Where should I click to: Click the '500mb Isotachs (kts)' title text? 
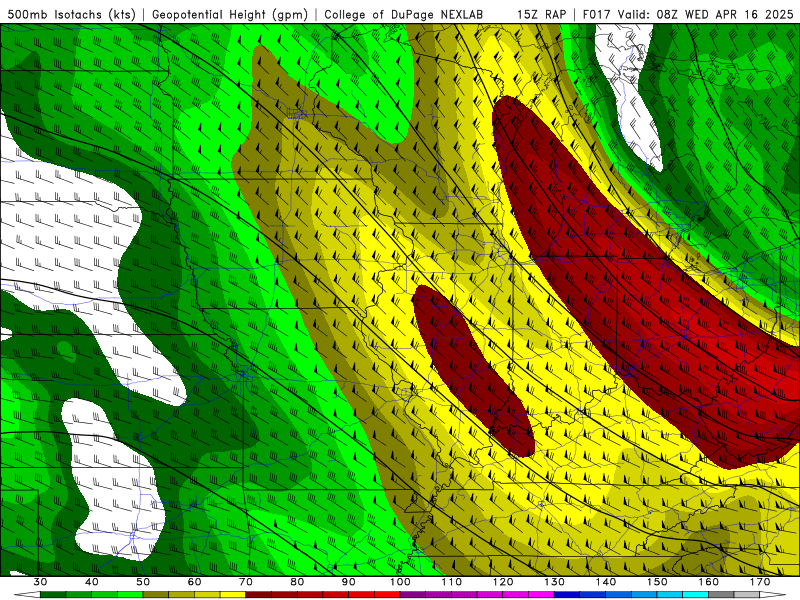pos(71,14)
